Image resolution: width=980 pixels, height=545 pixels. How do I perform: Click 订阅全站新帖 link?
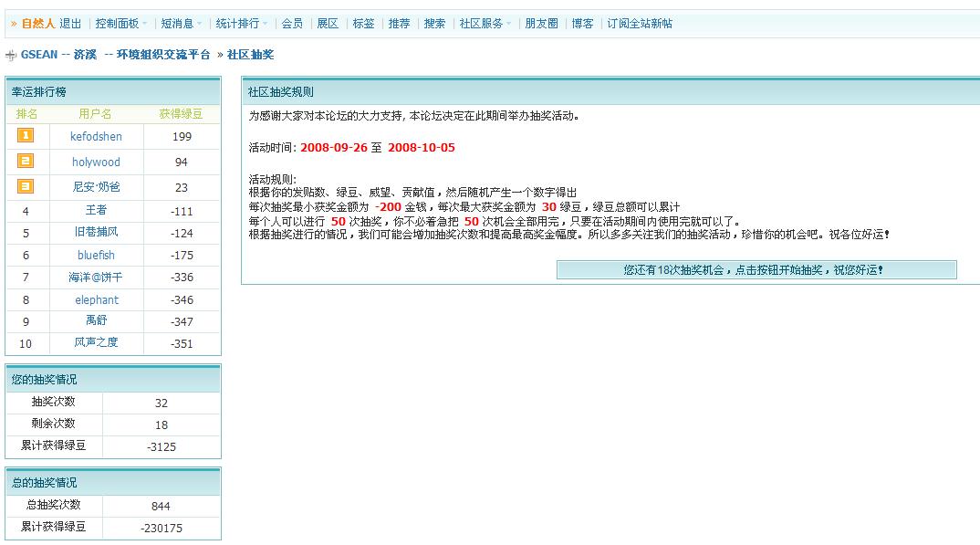tap(640, 24)
